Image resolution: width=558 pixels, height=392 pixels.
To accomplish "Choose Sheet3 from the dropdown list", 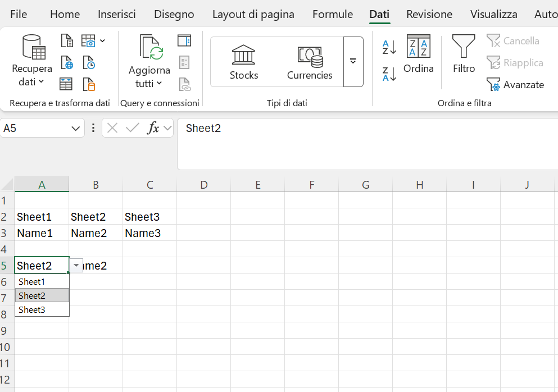I will pos(42,309).
